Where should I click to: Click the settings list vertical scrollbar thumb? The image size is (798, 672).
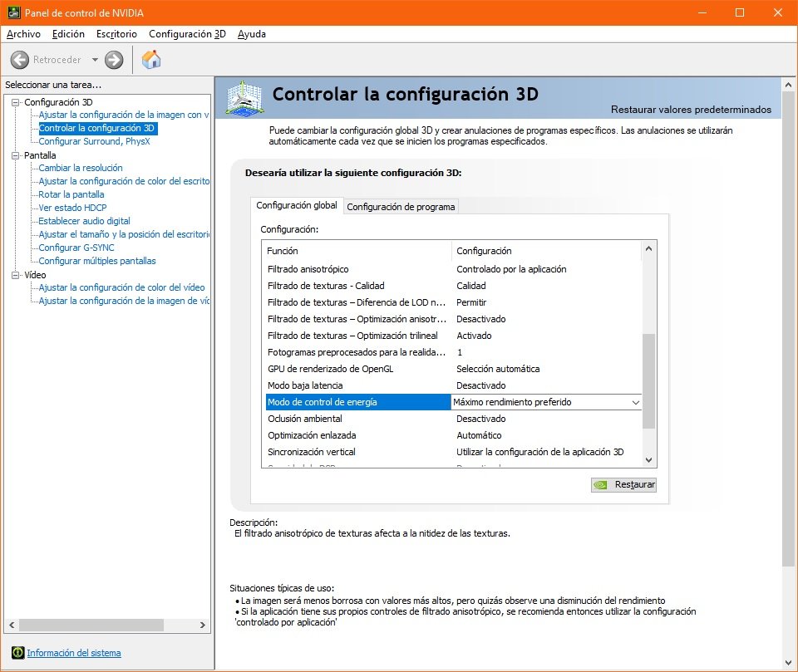point(649,380)
